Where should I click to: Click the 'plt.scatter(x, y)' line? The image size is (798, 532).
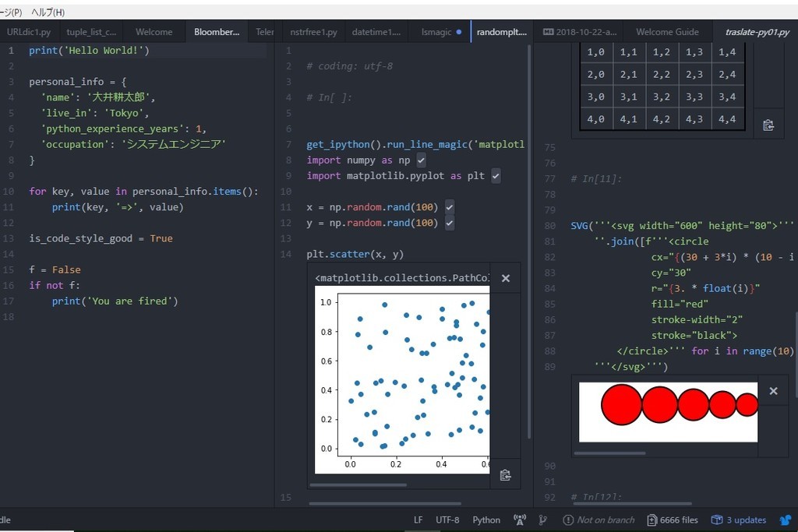click(355, 254)
